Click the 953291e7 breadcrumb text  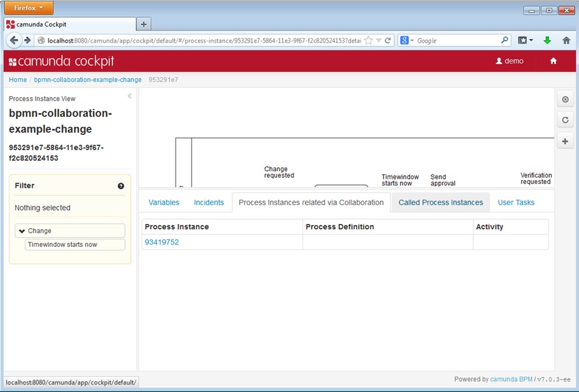point(163,80)
